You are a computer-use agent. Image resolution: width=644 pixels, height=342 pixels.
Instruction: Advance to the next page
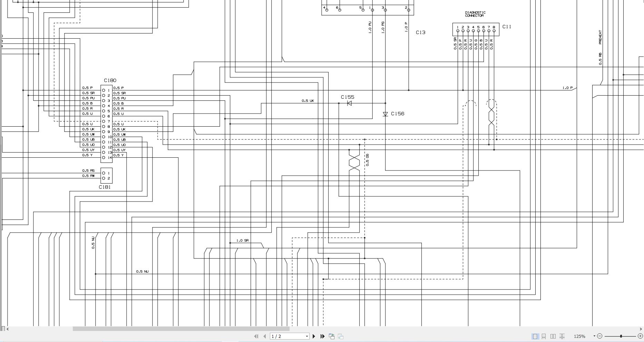[x=314, y=336]
